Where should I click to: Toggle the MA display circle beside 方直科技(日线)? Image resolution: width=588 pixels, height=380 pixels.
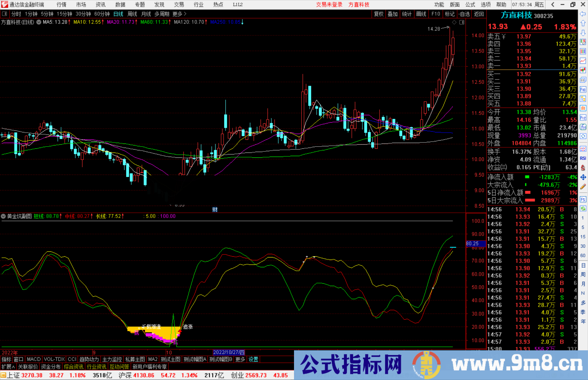click(x=39, y=22)
